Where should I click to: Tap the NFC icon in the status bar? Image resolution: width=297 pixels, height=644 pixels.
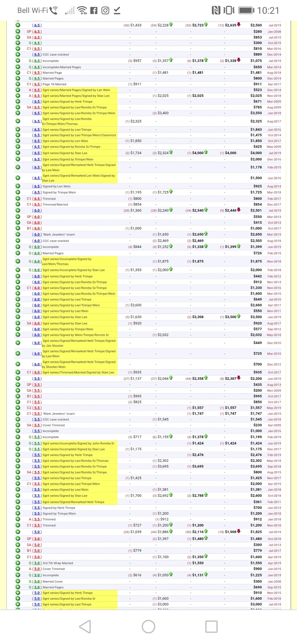(216, 10)
